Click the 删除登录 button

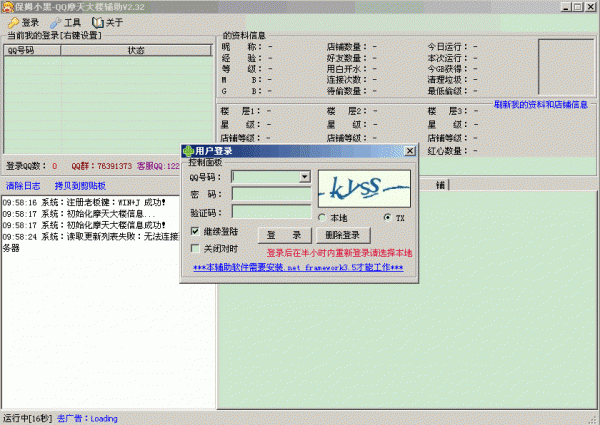click(x=343, y=235)
